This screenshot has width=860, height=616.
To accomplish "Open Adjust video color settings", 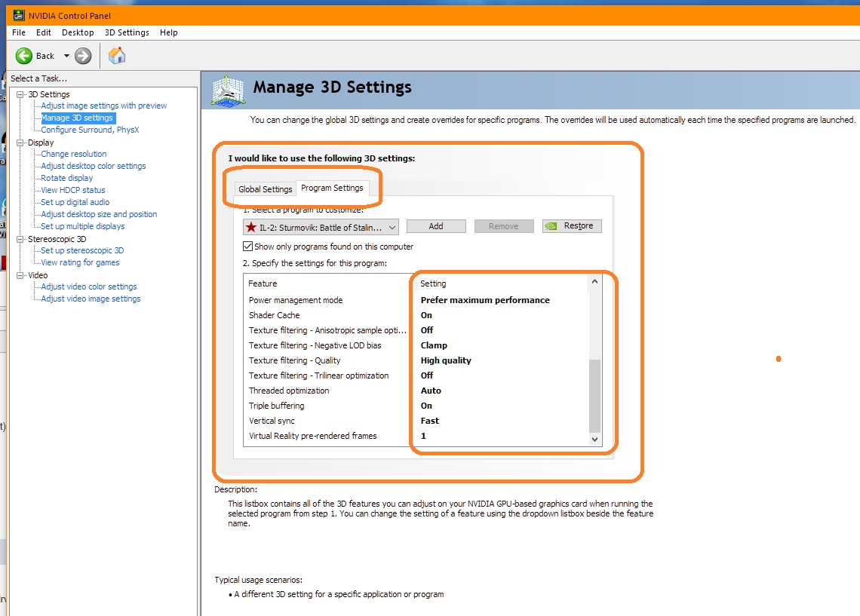I will tap(89, 287).
